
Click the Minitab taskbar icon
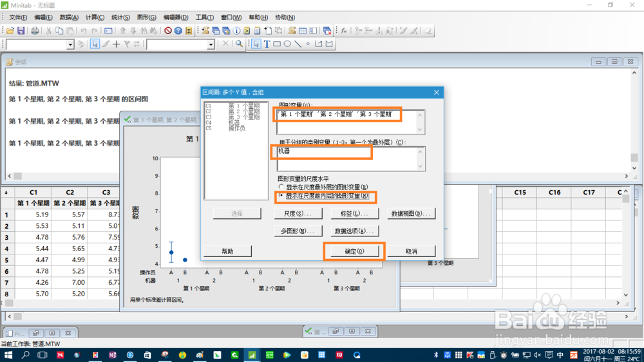[252, 355]
